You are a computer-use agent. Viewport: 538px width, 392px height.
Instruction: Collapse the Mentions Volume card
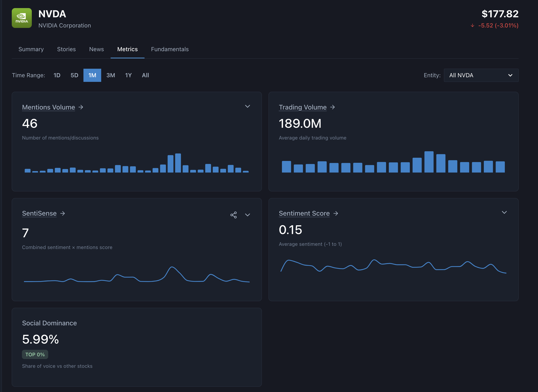tap(247, 107)
